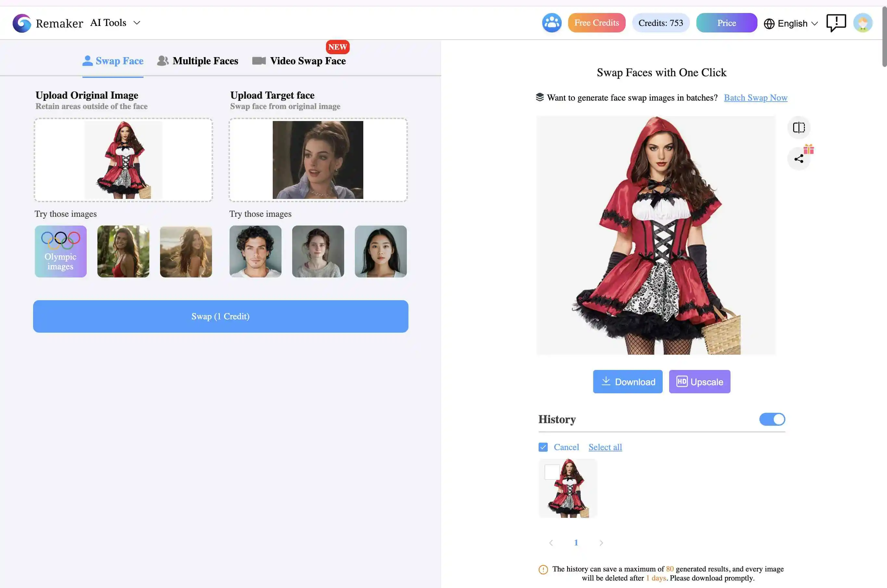
Task: Open the community group icon
Action: coord(552,23)
